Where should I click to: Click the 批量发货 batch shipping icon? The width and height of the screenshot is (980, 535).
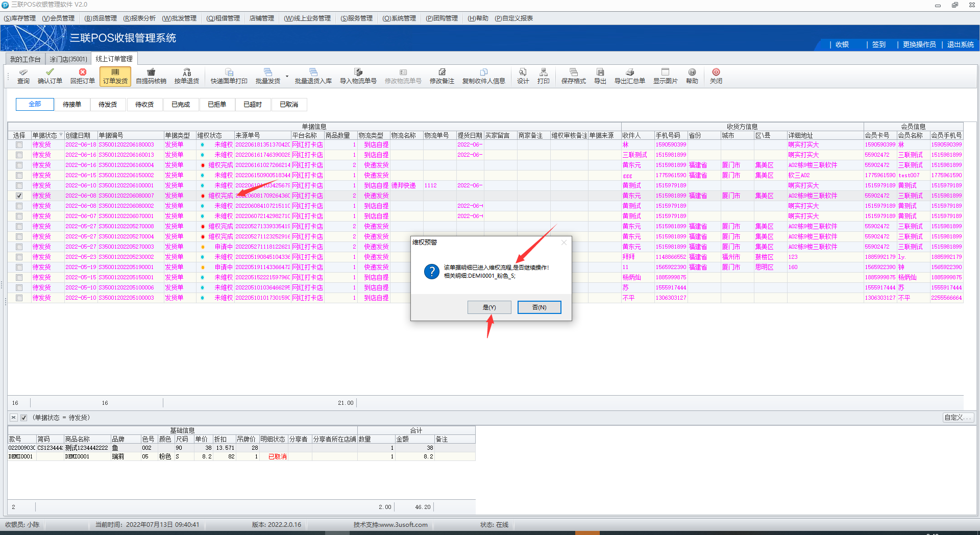coord(268,77)
